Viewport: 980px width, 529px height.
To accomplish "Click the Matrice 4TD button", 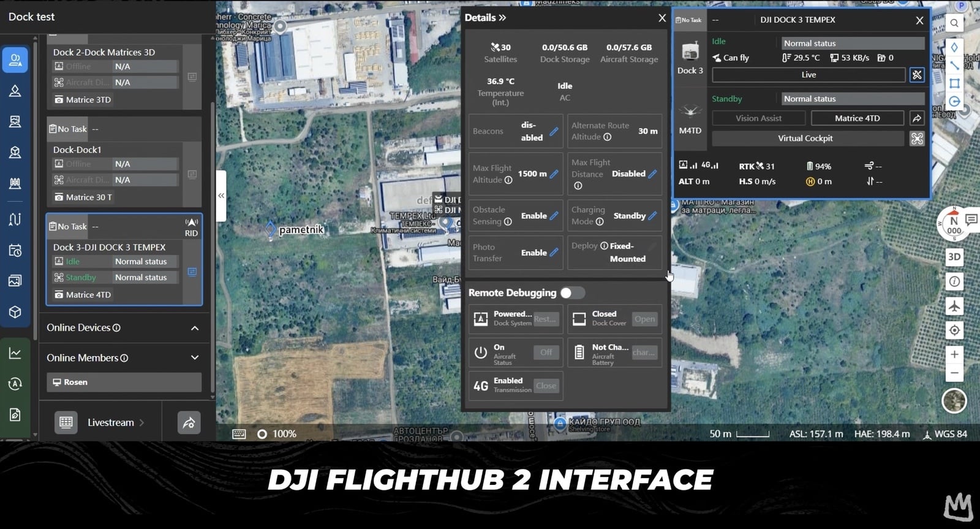I will pyautogui.click(x=857, y=118).
